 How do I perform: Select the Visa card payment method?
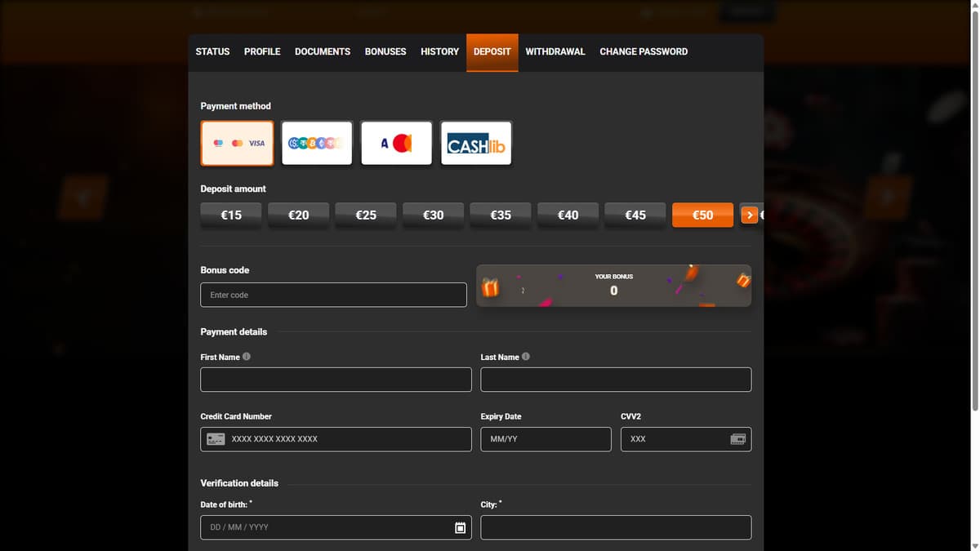coord(237,143)
